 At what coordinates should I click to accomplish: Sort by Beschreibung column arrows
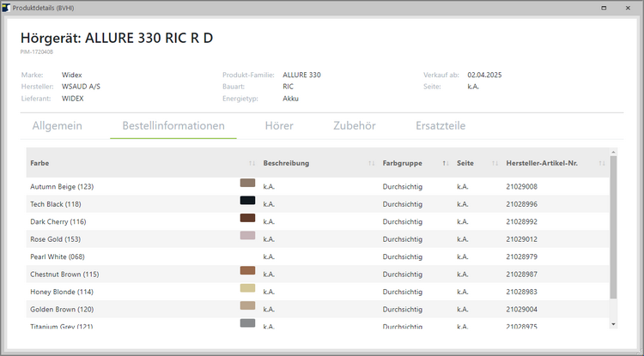pos(371,163)
